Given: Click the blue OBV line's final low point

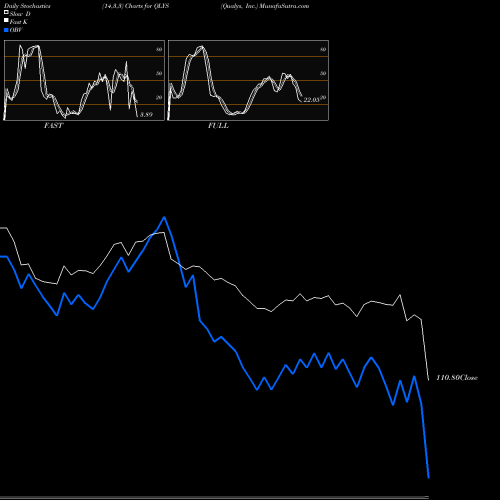Looking at the screenshot, I should click(x=429, y=478).
